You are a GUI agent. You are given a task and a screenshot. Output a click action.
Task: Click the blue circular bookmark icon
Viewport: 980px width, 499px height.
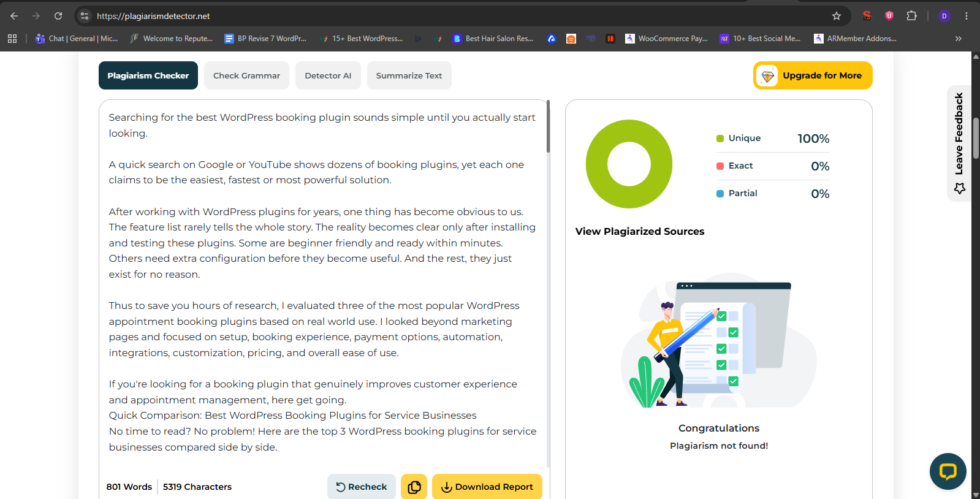point(552,39)
